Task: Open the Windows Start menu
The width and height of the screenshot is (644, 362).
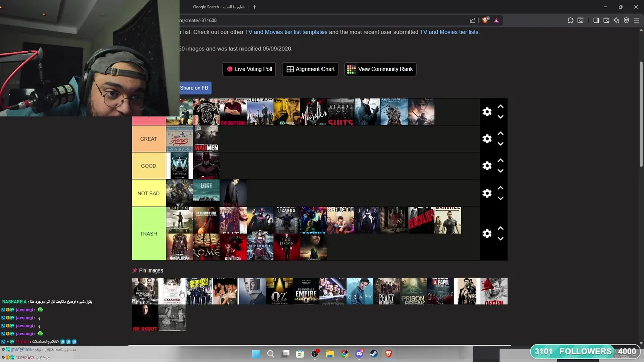Action: [256, 354]
